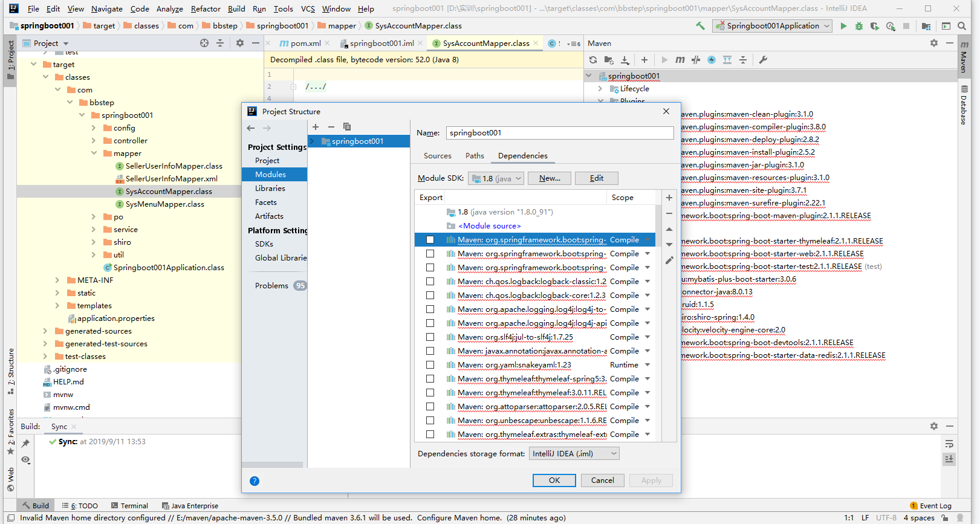
Task: Check export for unbescape dependency
Action: point(430,421)
